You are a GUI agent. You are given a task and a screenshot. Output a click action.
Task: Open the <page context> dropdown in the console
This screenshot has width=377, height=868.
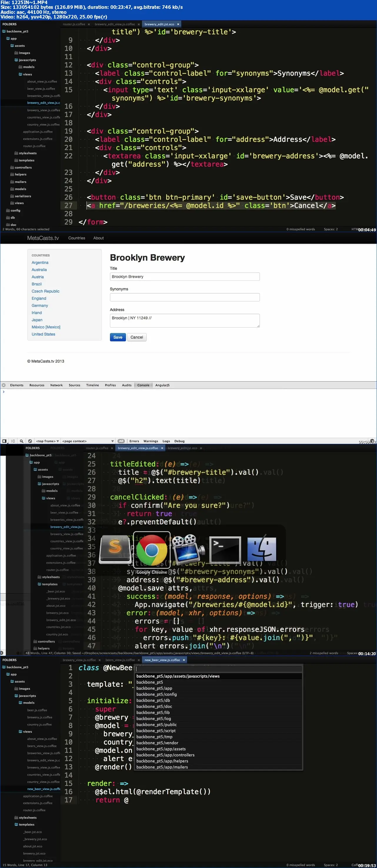(x=88, y=441)
